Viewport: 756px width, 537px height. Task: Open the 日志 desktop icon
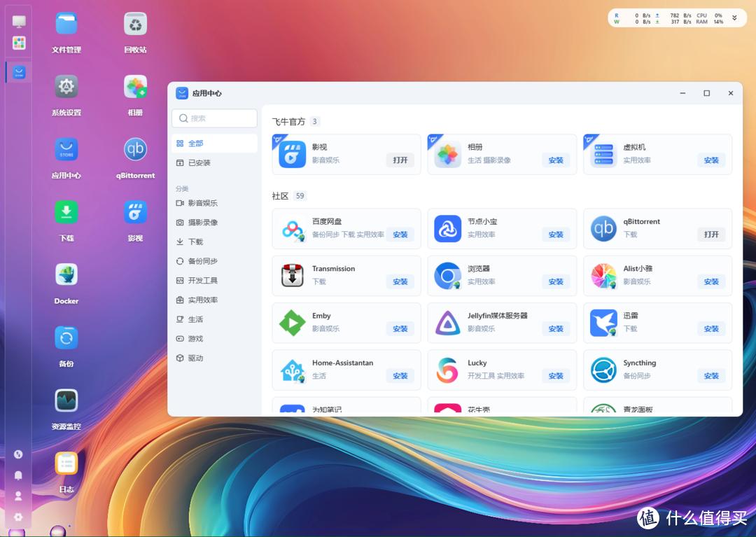click(x=66, y=463)
